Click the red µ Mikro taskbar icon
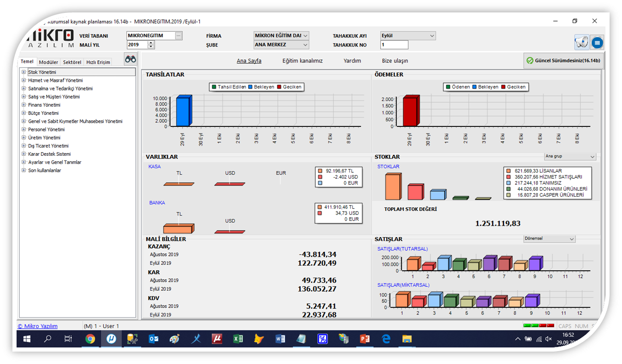Image resolution: width=622 pixels, height=364 pixels. (217, 339)
